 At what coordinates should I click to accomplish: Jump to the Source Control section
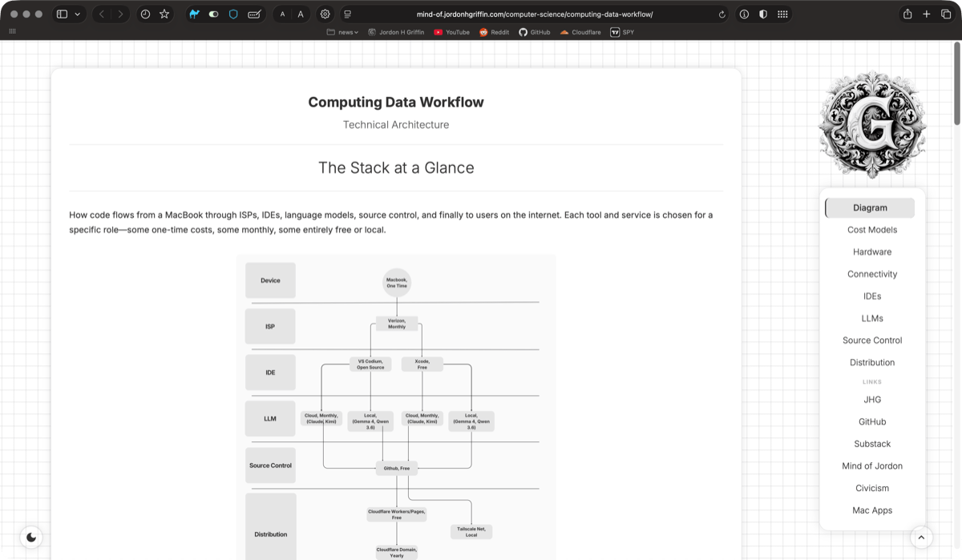pos(872,340)
